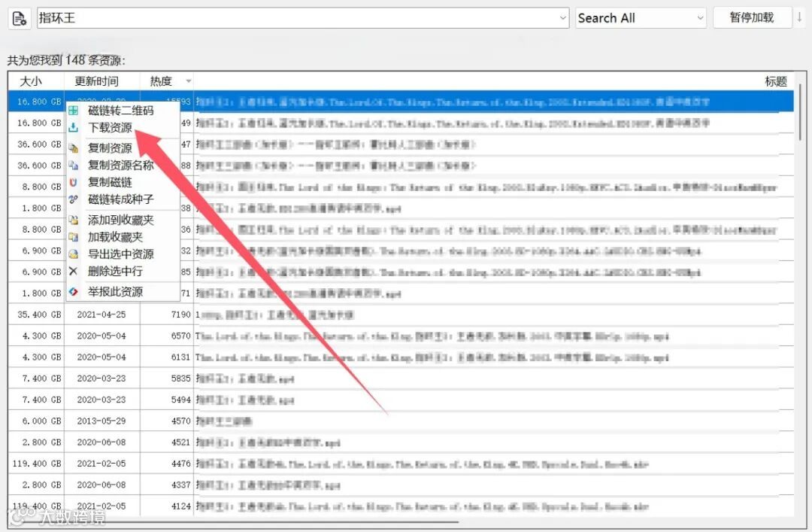Click the magnet icon for 复制磁链
Image resolution: width=812 pixels, height=532 pixels.
(74, 183)
